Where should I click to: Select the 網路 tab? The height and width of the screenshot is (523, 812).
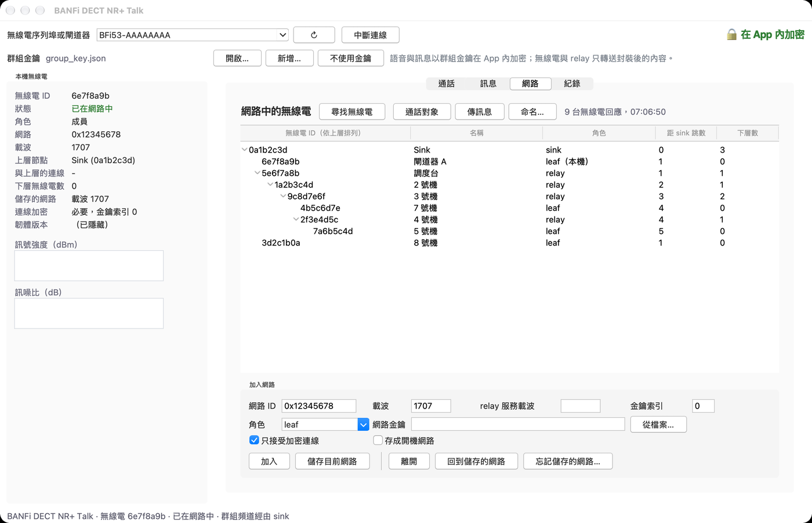click(530, 84)
